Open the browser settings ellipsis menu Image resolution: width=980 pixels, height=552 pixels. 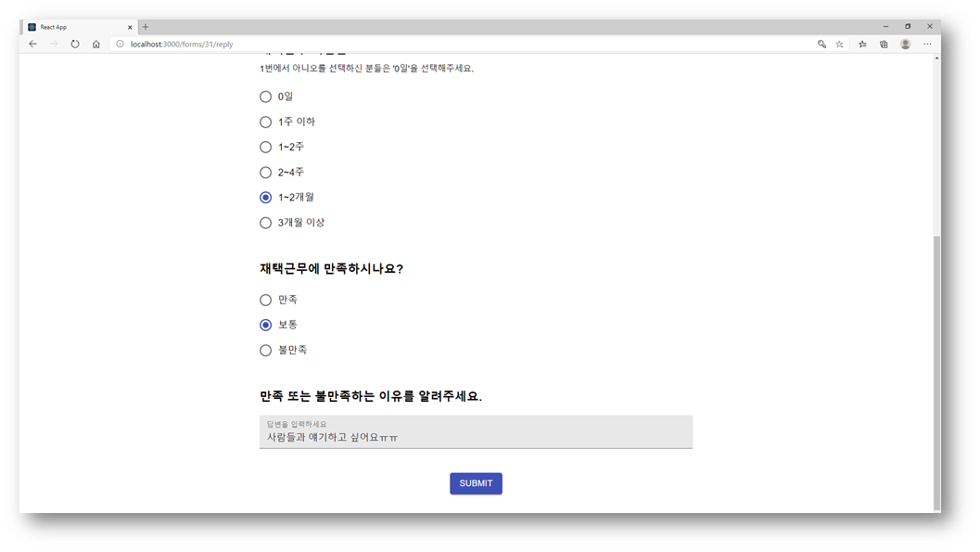coord(927,43)
